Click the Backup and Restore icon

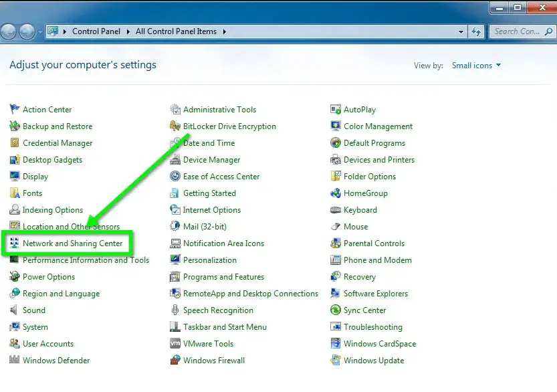15,126
